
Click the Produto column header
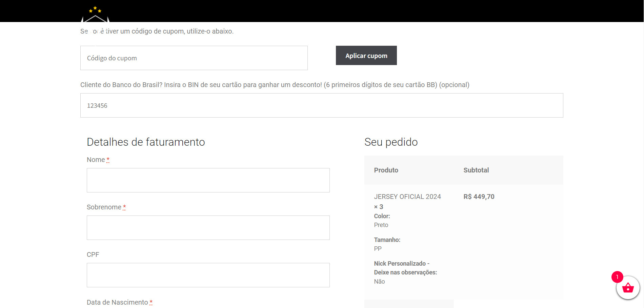point(386,170)
